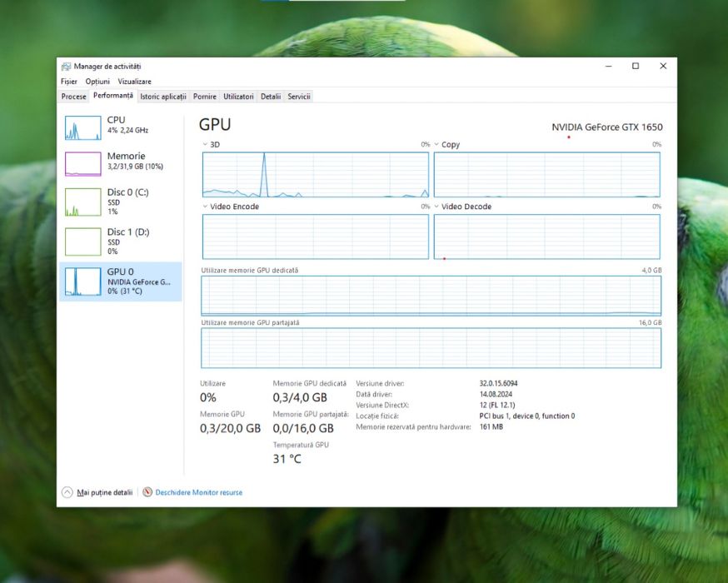This screenshot has width=728, height=583.
Task: Click the 4% 2,24 GHz CPU reading
Action: [127, 131]
